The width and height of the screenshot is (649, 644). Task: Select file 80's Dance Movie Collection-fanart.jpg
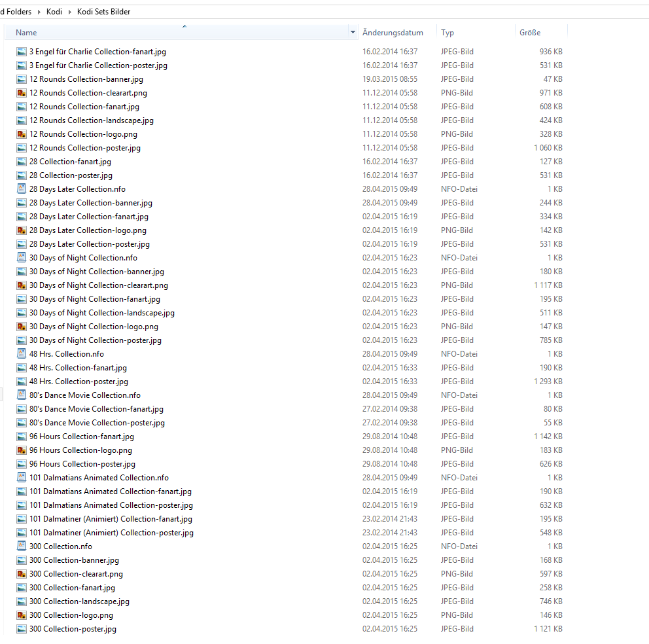tap(96, 409)
